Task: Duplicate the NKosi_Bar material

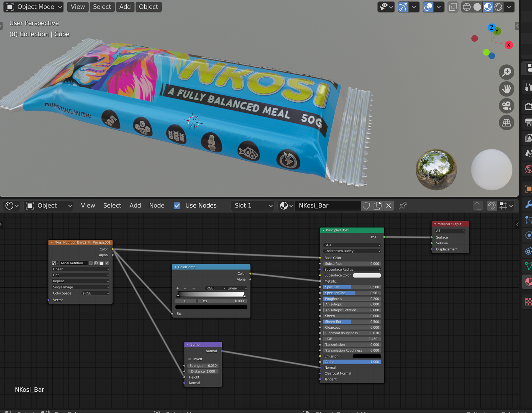Action: pos(377,206)
